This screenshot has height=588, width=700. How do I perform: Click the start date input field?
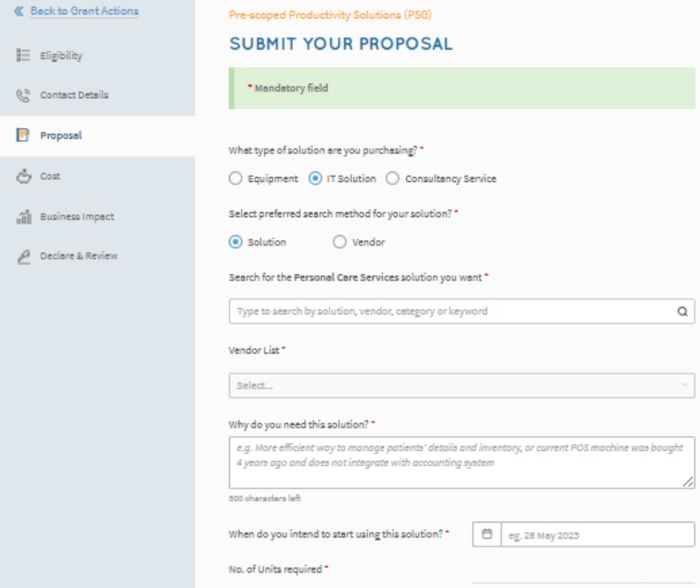[x=597, y=534]
